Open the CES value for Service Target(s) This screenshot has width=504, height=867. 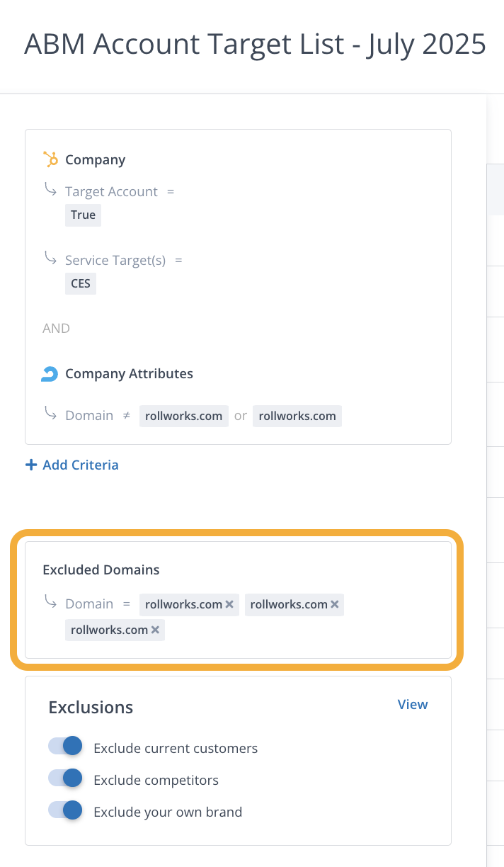[81, 284]
